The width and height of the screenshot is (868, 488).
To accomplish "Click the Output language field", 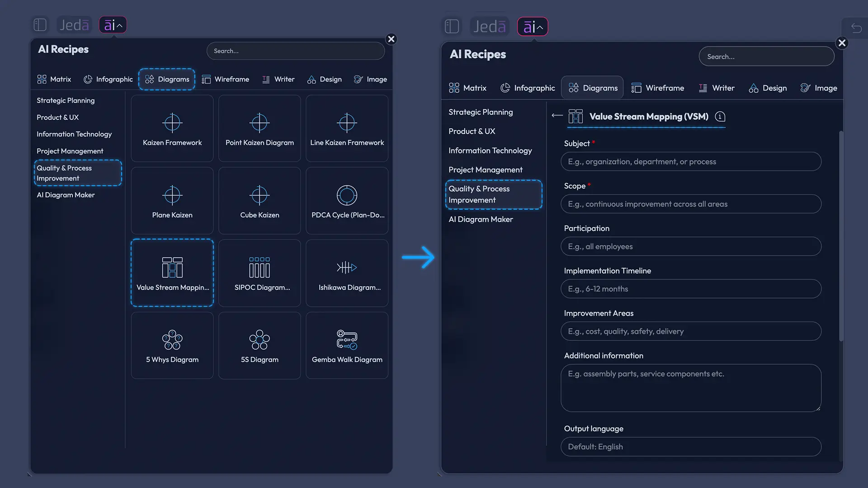I will tap(691, 447).
